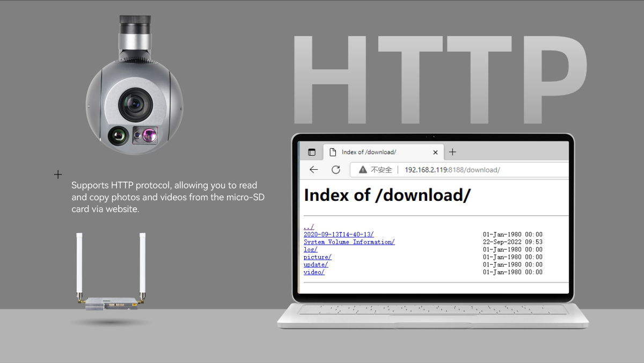Select the Index of /download/ tab
Screen dimensions: 644x363
376,152
